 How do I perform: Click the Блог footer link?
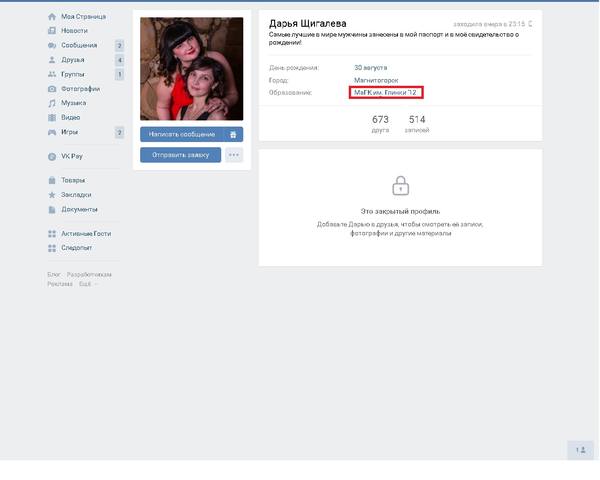point(54,275)
